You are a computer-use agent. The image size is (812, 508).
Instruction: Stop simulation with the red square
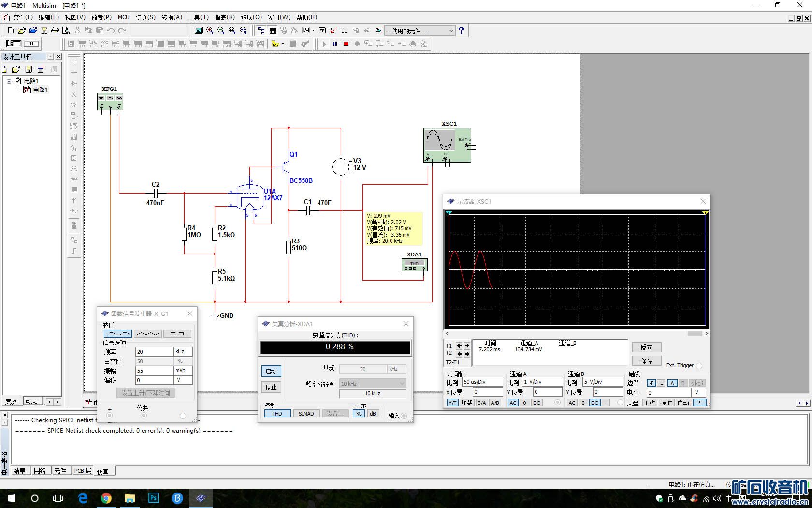click(x=346, y=44)
